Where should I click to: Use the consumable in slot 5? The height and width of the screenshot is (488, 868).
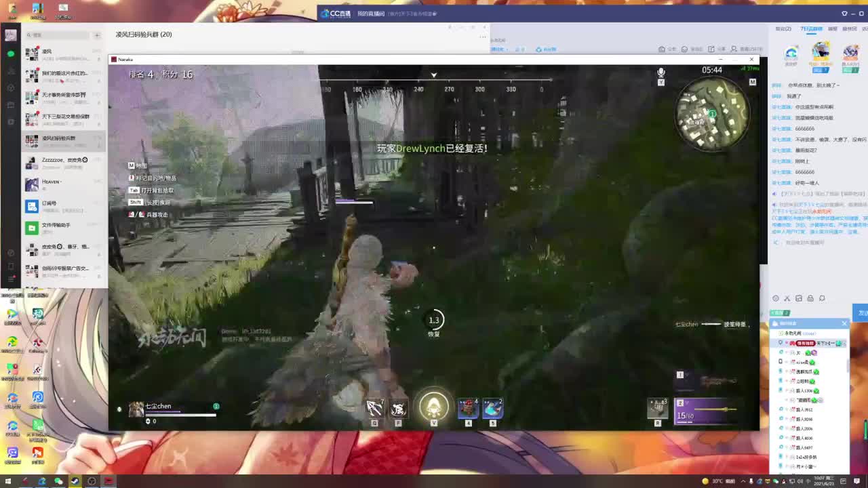pos(492,408)
